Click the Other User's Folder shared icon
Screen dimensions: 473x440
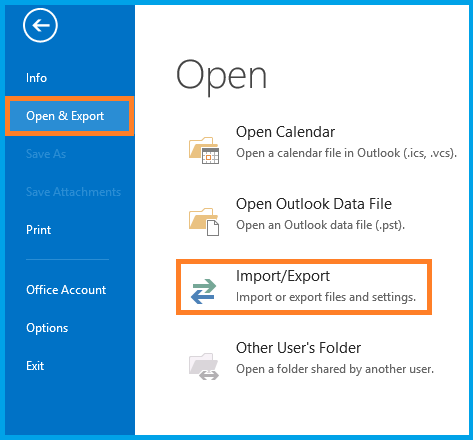(x=204, y=366)
